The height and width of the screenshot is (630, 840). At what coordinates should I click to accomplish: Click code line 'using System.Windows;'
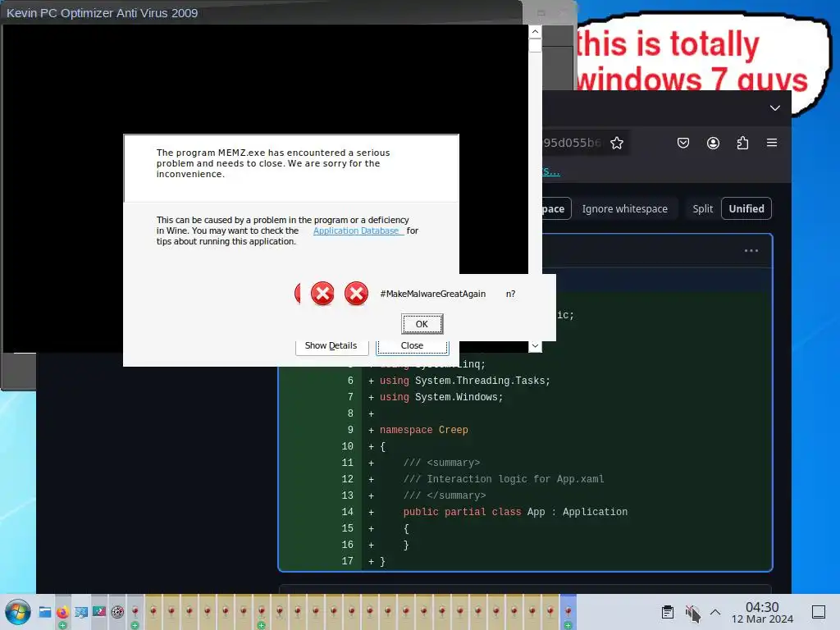[441, 398]
